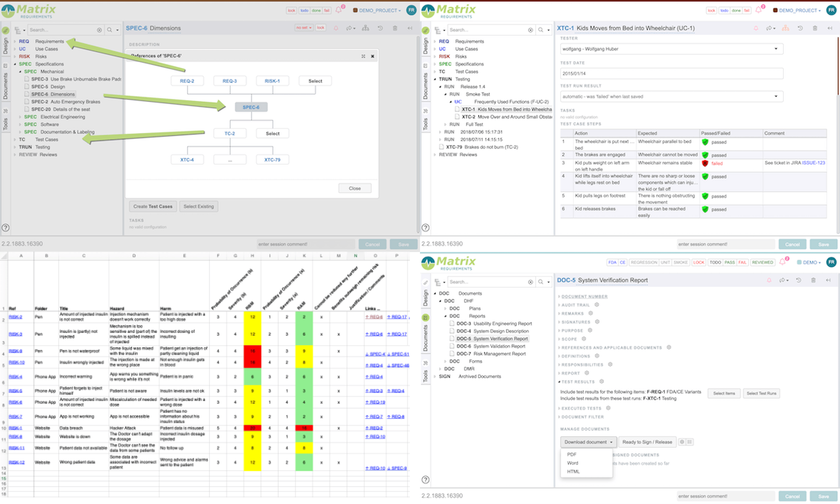The width and height of the screenshot is (840, 504).
Task: Select the Documents tab in the DOC-5 sidebar
Action: (425, 338)
